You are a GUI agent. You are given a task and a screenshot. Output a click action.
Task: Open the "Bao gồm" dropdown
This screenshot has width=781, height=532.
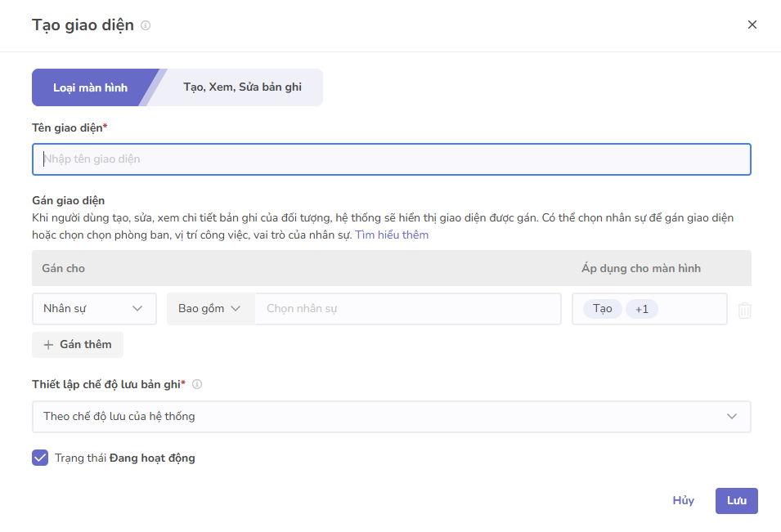pyautogui.click(x=211, y=309)
